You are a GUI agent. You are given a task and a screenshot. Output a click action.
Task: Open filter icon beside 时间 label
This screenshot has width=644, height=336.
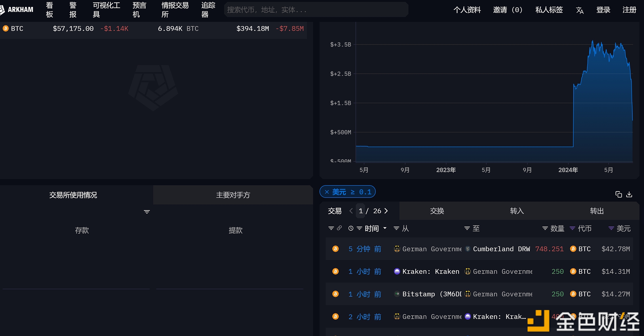point(359,228)
